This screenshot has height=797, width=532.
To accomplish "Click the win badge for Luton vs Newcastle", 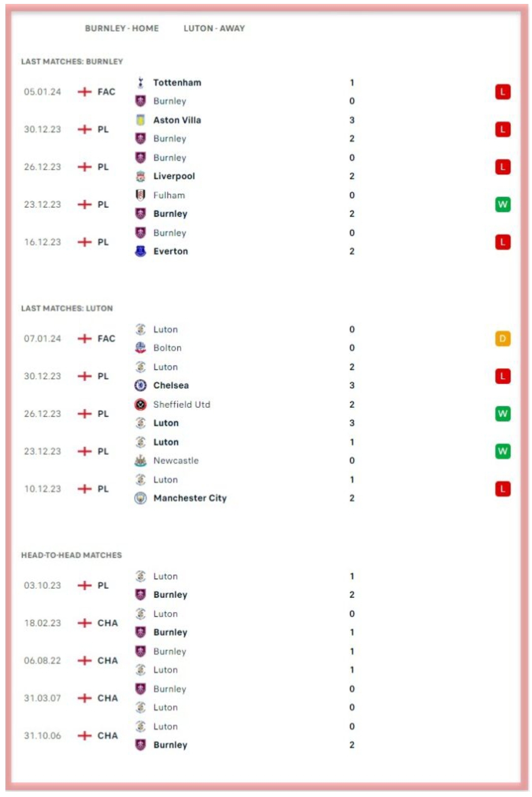I will tap(502, 451).
